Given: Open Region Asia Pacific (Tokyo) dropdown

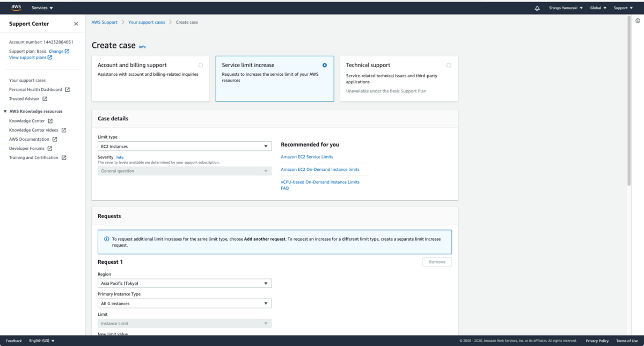Looking at the screenshot, I should tap(185, 283).
